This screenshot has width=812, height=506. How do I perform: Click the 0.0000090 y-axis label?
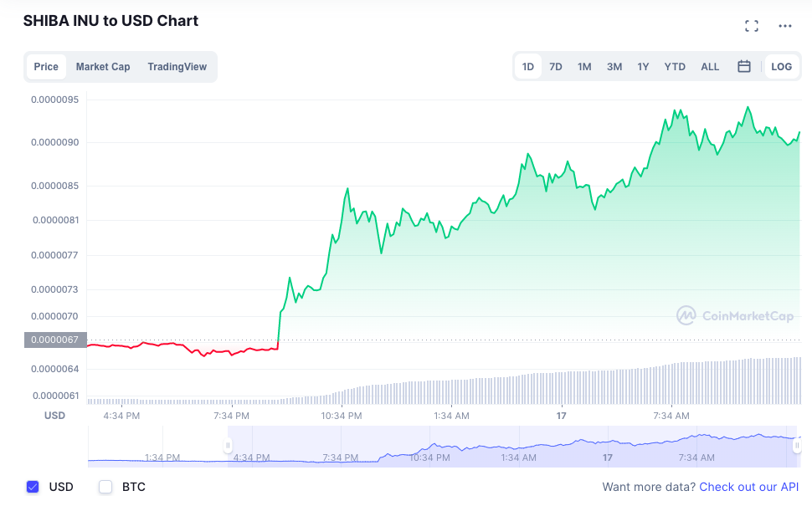55,142
